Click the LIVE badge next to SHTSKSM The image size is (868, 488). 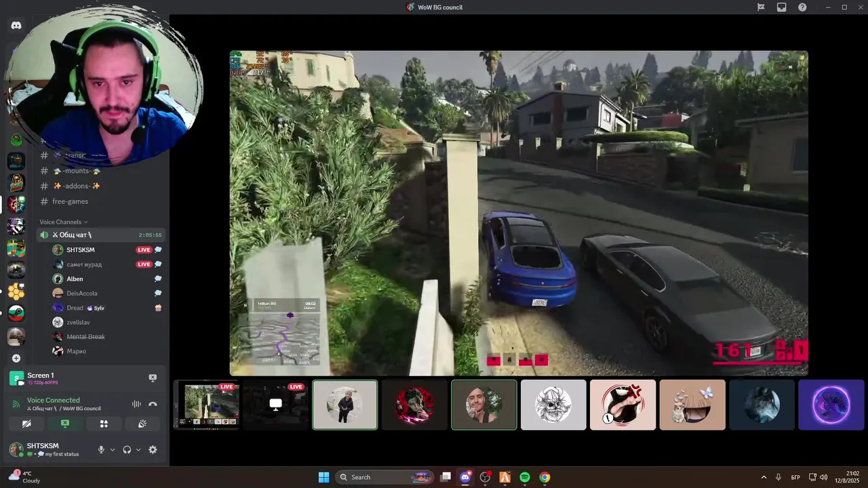(144, 250)
